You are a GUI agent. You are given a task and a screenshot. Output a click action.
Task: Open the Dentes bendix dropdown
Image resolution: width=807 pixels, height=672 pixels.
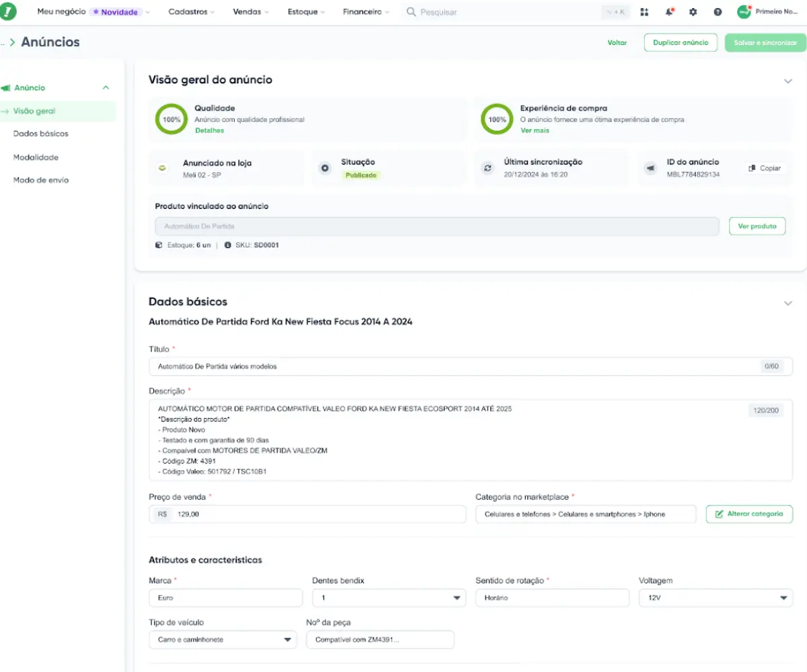pyautogui.click(x=389, y=597)
